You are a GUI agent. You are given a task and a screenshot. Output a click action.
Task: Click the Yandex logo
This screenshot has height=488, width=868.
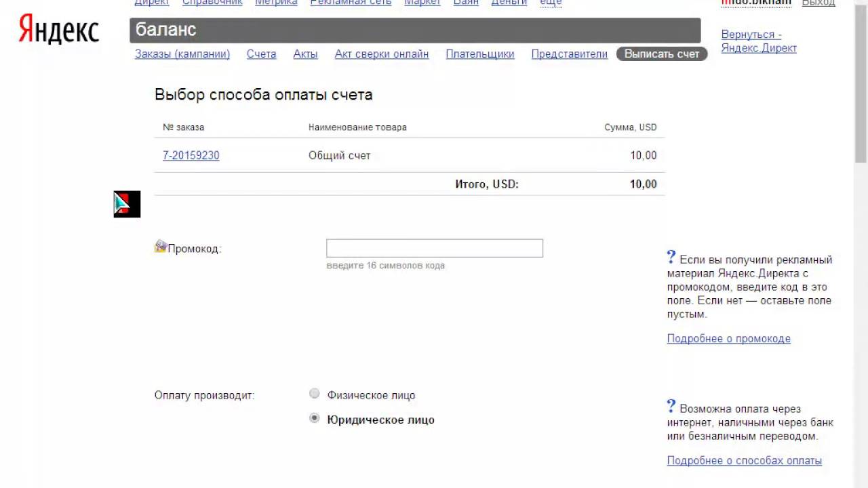point(59,30)
